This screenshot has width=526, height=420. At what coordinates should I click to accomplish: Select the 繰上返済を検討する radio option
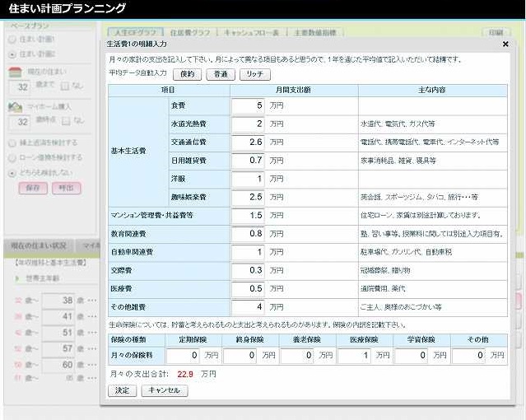pos(12,142)
